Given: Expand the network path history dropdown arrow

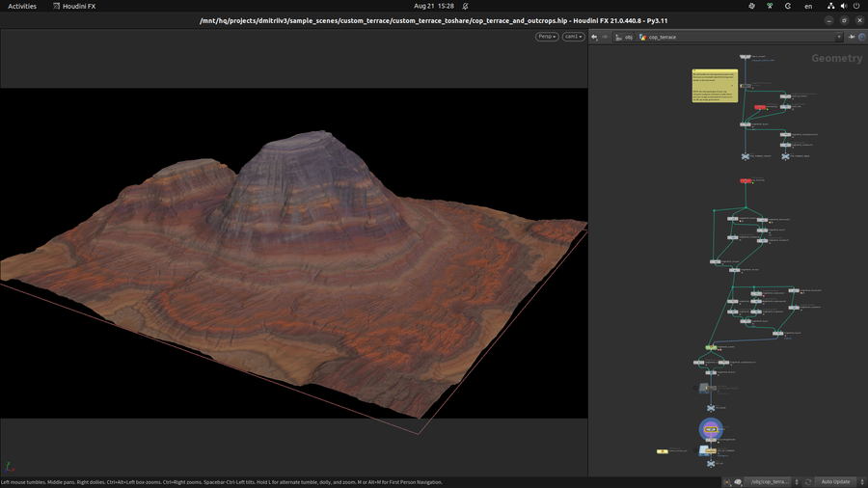Looking at the screenshot, I should [x=839, y=37].
